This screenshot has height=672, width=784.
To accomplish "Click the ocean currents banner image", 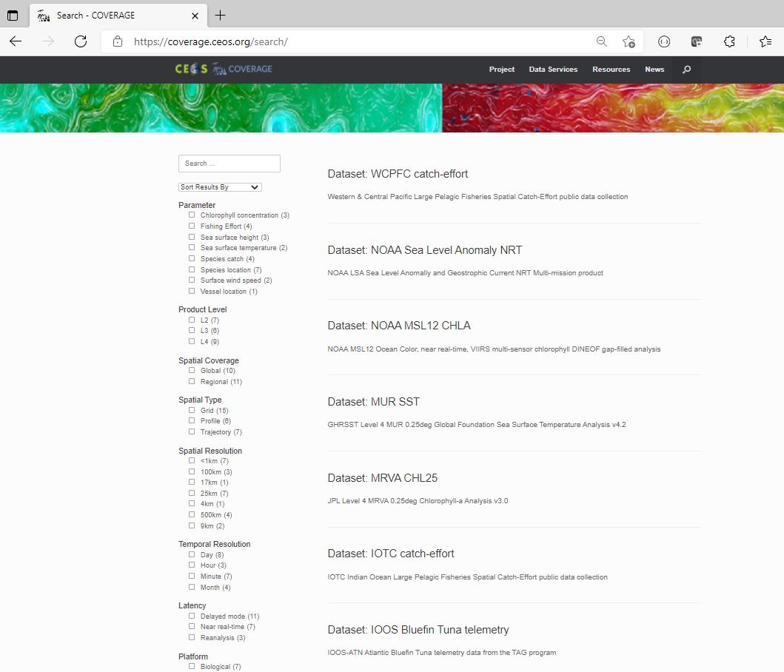I will pos(392,108).
